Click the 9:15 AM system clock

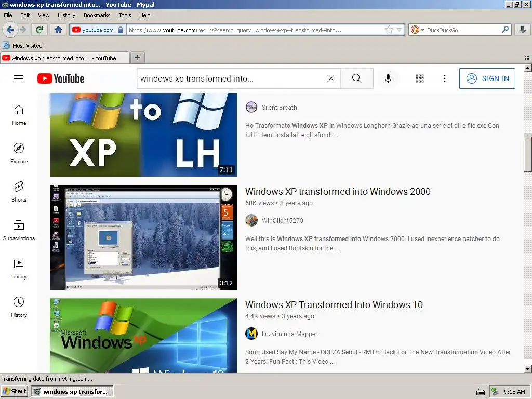pos(514,392)
